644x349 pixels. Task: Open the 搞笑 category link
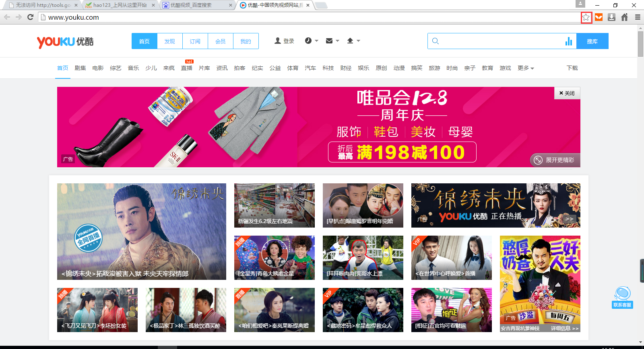point(417,68)
